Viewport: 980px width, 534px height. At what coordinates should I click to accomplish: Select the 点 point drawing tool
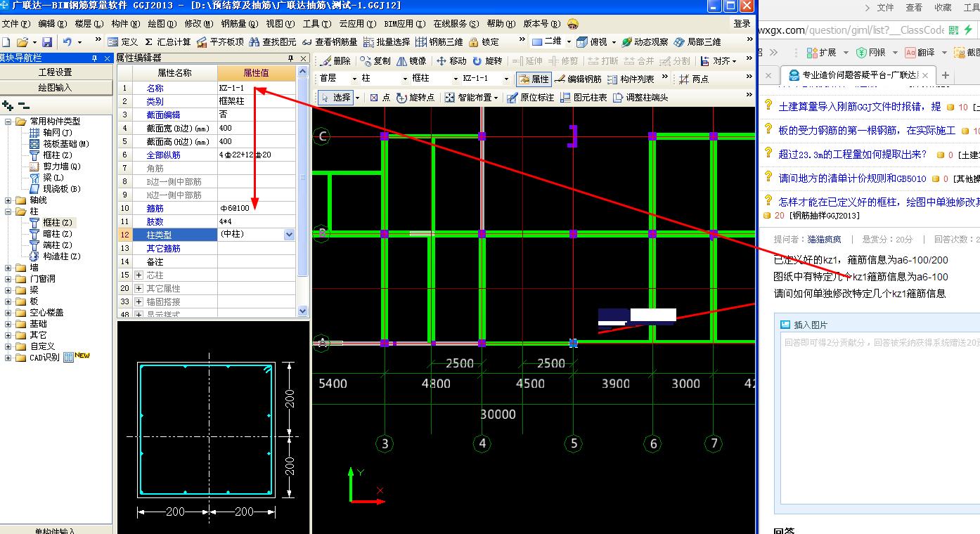coord(380,98)
